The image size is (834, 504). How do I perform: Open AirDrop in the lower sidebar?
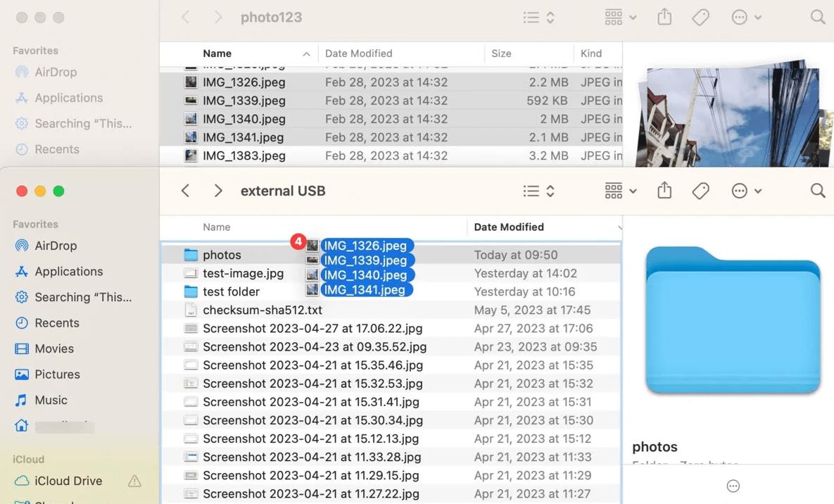56,246
